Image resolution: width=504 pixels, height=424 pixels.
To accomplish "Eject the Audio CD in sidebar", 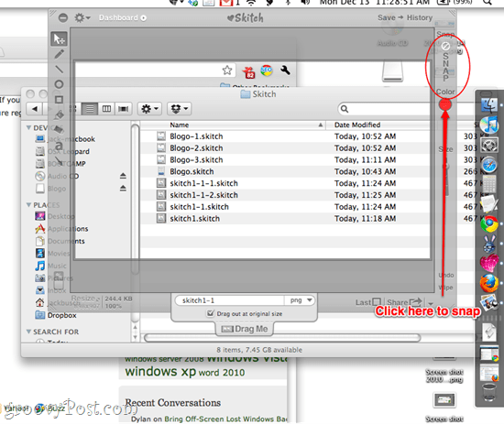I will 123,176.
